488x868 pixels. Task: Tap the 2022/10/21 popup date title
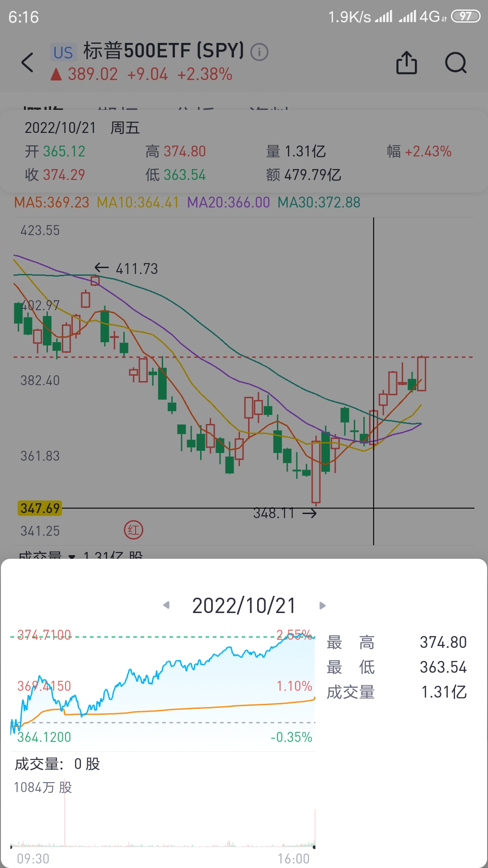tap(244, 606)
